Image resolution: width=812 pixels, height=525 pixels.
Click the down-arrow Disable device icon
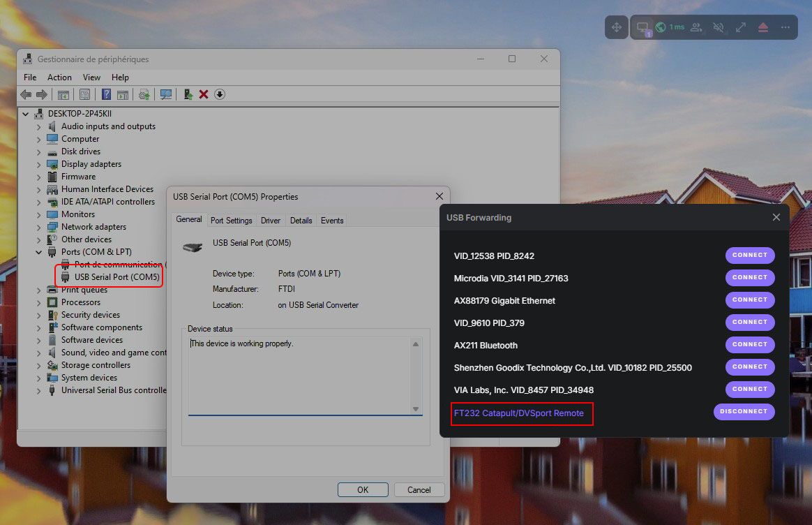[220, 94]
